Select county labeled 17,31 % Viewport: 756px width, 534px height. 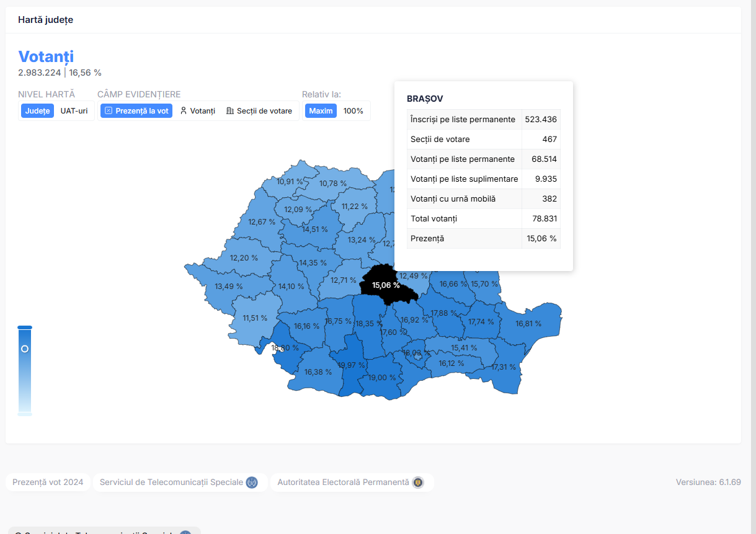(x=504, y=367)
